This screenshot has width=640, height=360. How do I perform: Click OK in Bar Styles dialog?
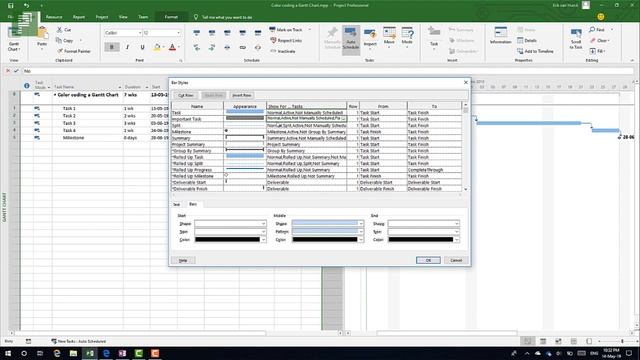click(428, 260)
